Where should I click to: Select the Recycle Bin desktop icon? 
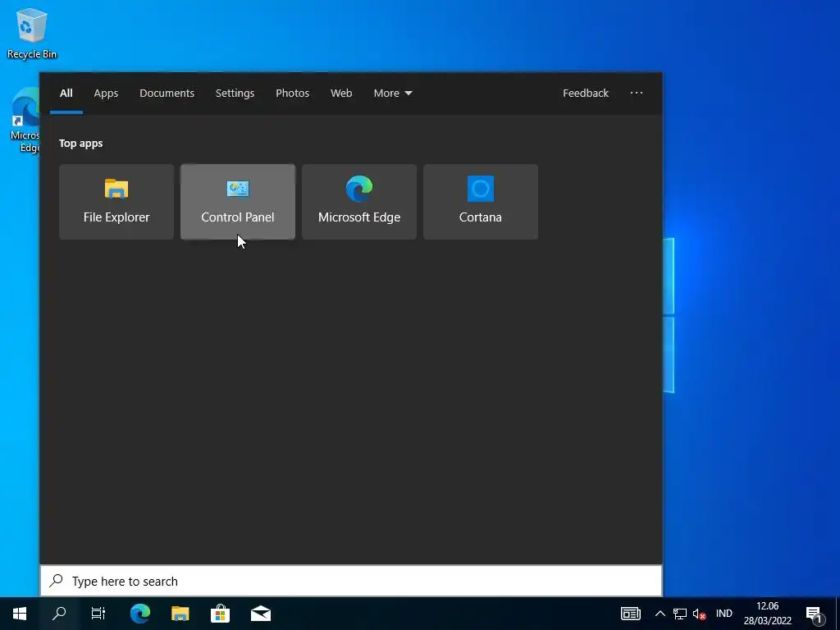tap(32, 34)
